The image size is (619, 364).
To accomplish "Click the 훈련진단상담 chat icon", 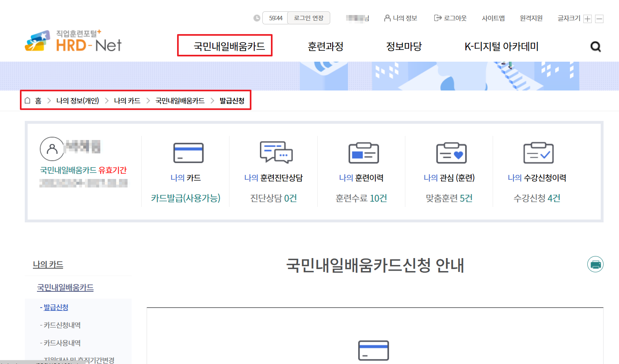I will click(276, 152).
